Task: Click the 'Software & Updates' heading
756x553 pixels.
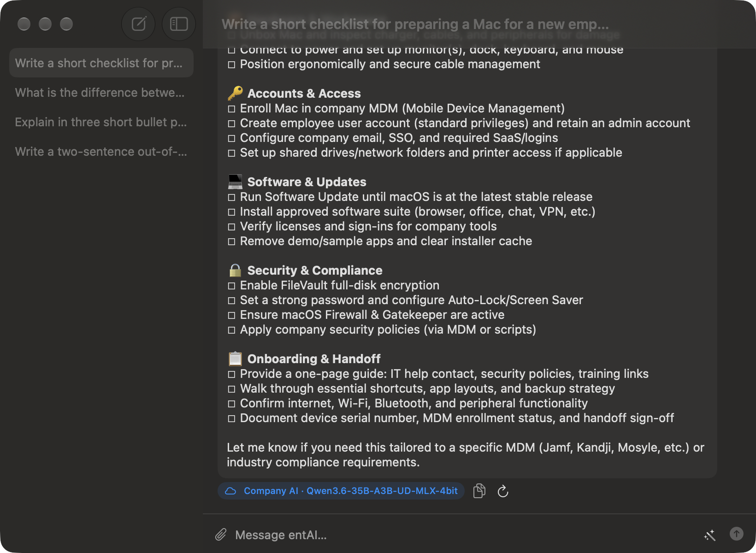Action: coord(307,182)
